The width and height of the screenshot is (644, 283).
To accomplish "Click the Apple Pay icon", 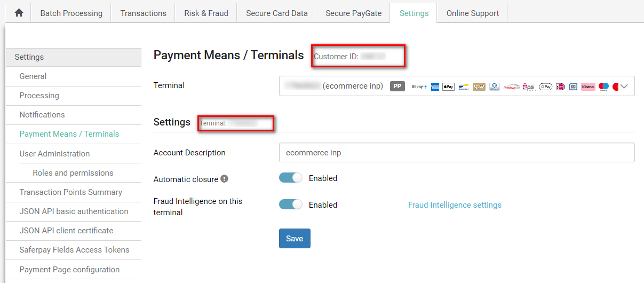I will pos(448,87).
